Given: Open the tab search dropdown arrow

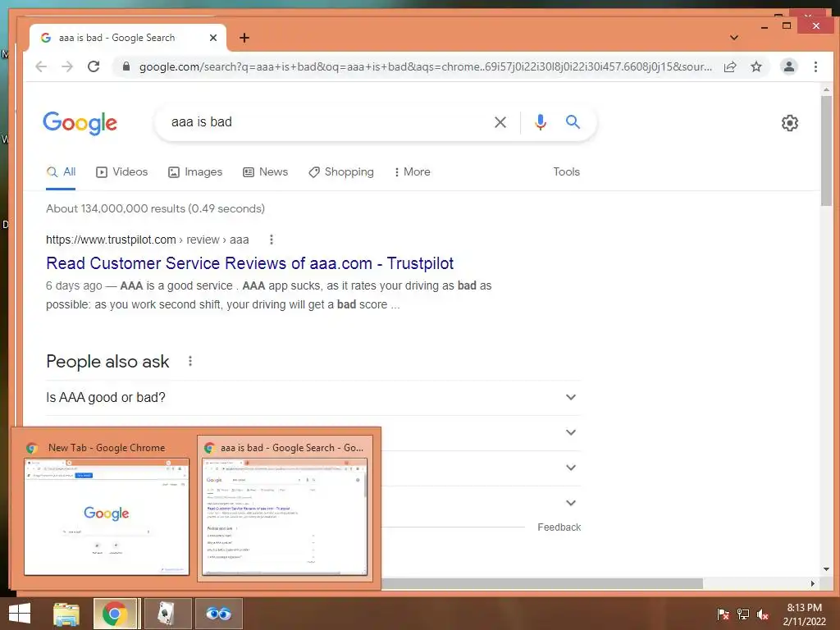Looking at the screenshot, I should [x=734, y=38].
